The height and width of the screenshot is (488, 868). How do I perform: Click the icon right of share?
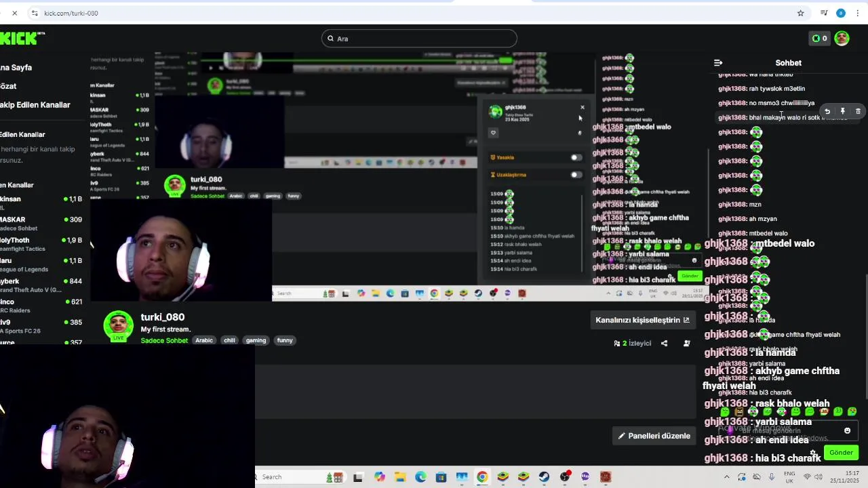coord(686,344)
